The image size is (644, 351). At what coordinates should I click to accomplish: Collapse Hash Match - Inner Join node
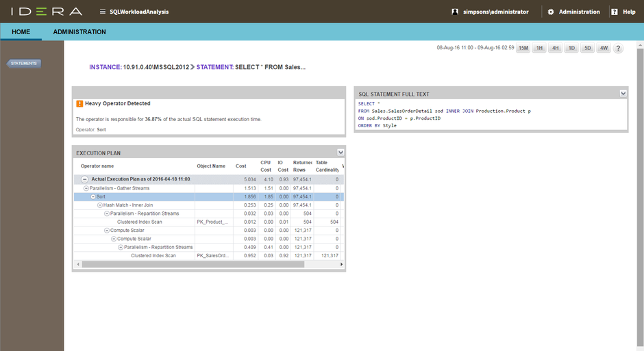(100, 205)
